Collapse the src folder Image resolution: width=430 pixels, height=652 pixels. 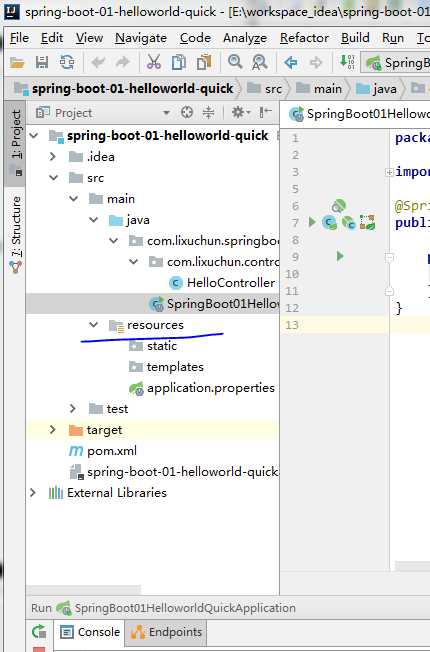pos(53,178)
